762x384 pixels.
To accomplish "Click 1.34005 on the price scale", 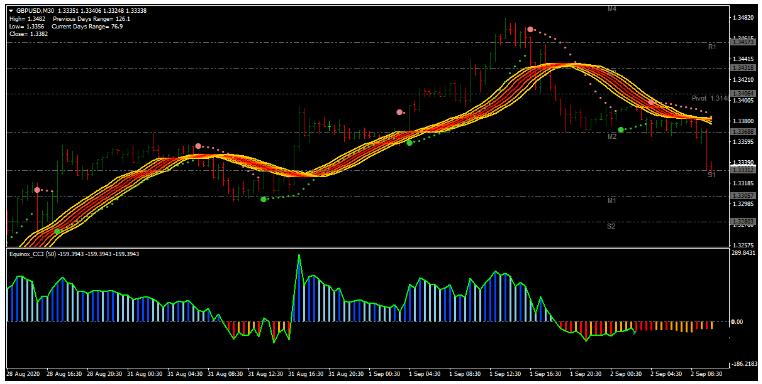I will 744,101.
